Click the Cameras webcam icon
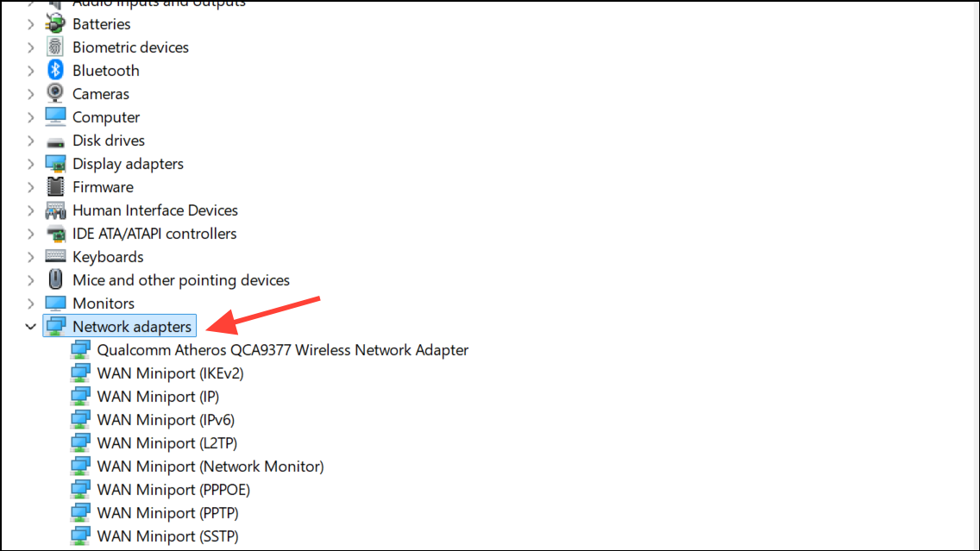This screenshot has width=980, height=551. tap(55, 93)
